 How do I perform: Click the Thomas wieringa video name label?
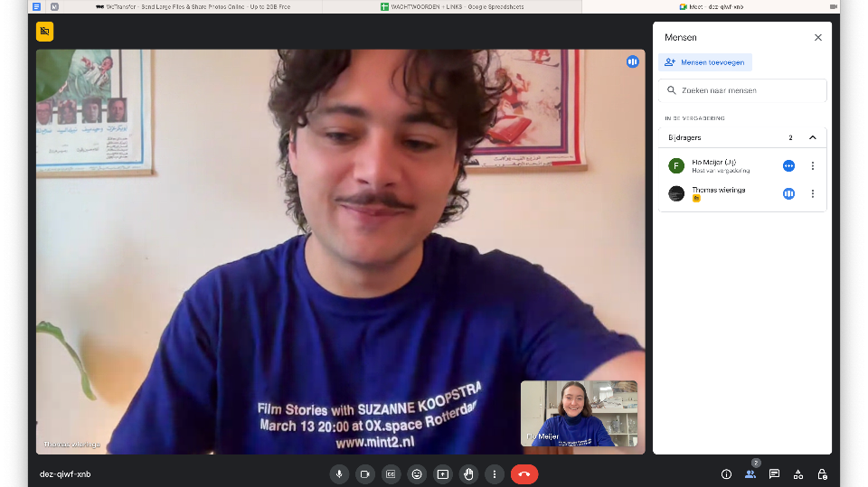(72, 445)
